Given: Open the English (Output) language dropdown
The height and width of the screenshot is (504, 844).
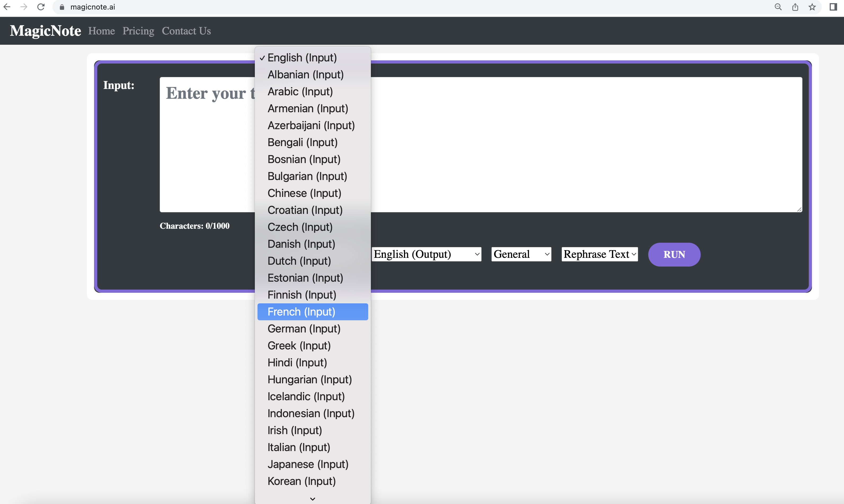Looking at the screenshot, I should point(427,254).
